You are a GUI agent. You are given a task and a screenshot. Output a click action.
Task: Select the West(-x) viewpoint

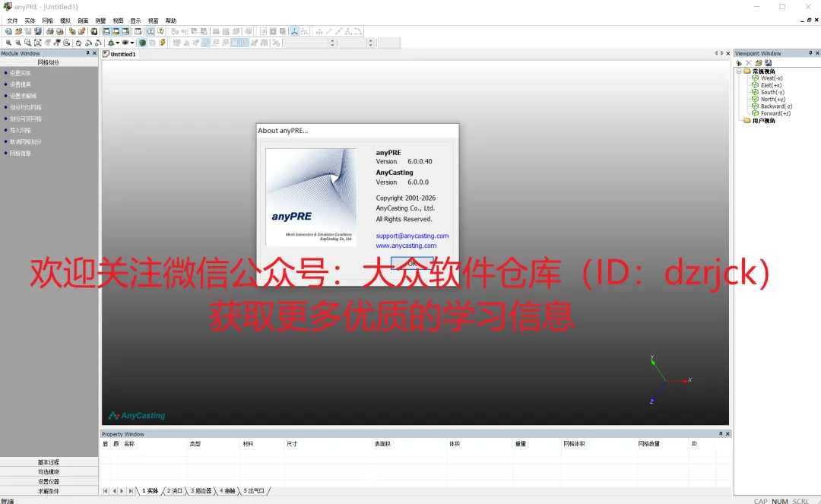point(772,78)
